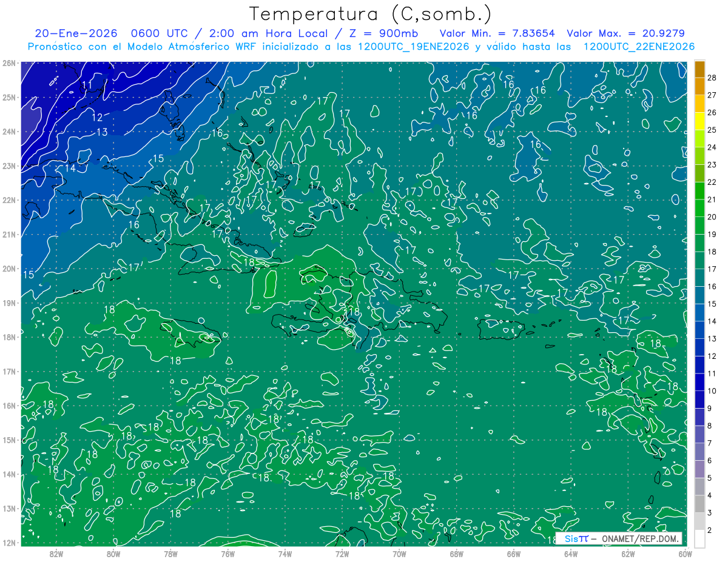This screenshot has width=728, height=562.
Task: Click the color bar segment between 27 and 28
Action: (699, 87)
